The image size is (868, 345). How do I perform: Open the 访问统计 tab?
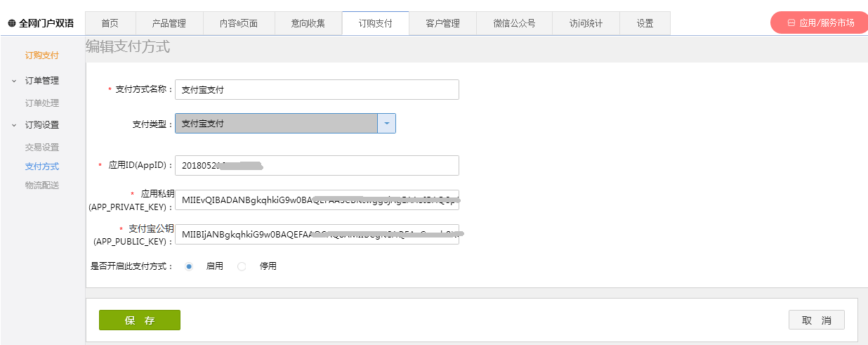coord(586,23)
